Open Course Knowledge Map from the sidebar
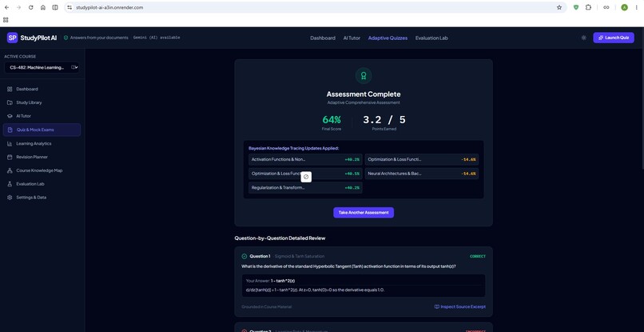 point(42,170)
